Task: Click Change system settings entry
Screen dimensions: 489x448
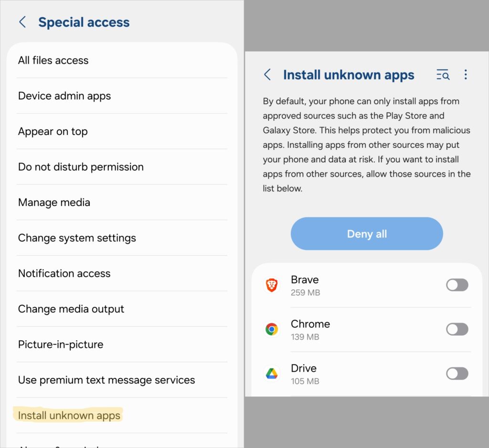Action: click(77, 238)
